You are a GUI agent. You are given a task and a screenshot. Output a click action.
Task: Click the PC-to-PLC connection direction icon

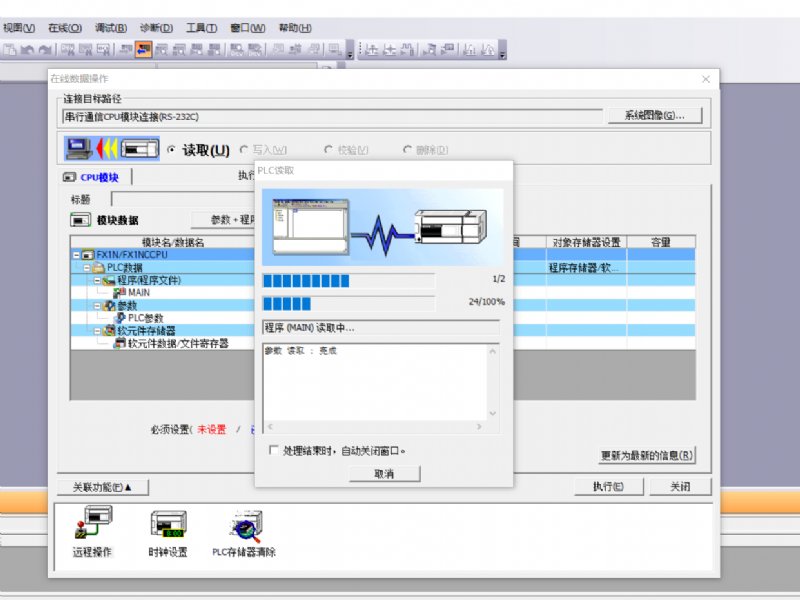click(112, 149)
